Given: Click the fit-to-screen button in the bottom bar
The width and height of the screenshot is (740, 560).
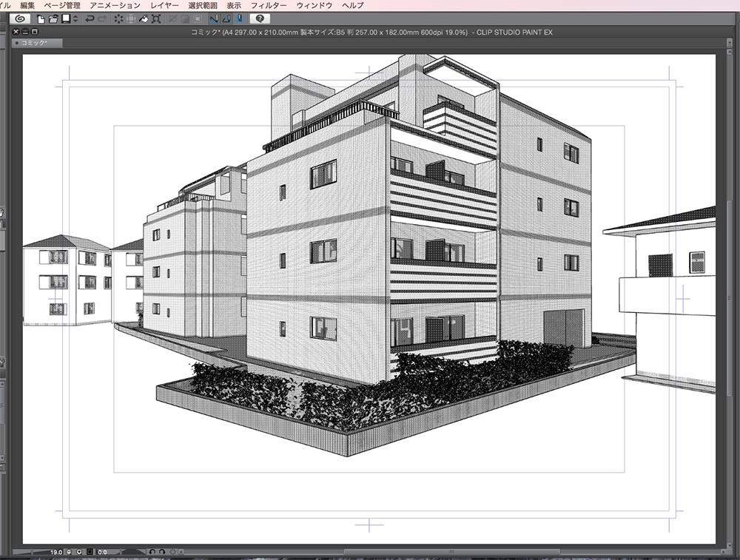Looking at the screenshot, I should point(90,553).
